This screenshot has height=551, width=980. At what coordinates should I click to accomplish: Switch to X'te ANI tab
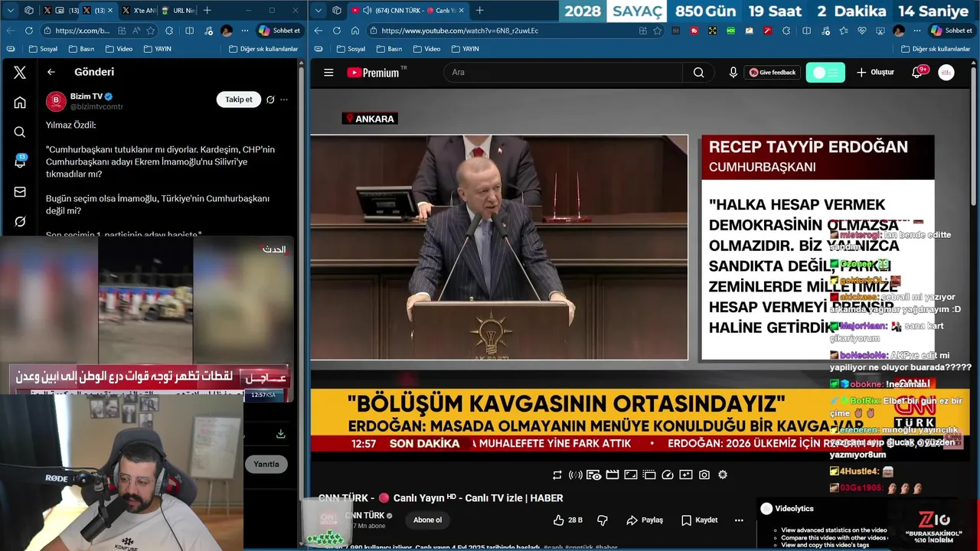(x=138, y=10)
